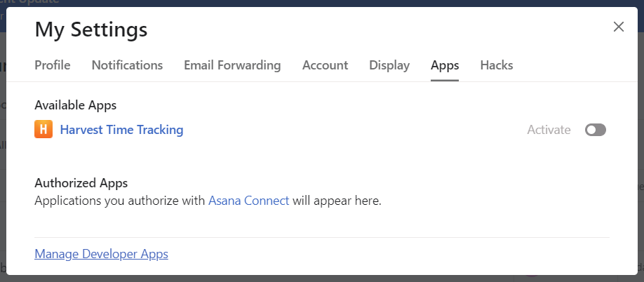Open Manage Developer Apps link
The height and width of the screenshot is (282, 644).
(x=101, y=254)
